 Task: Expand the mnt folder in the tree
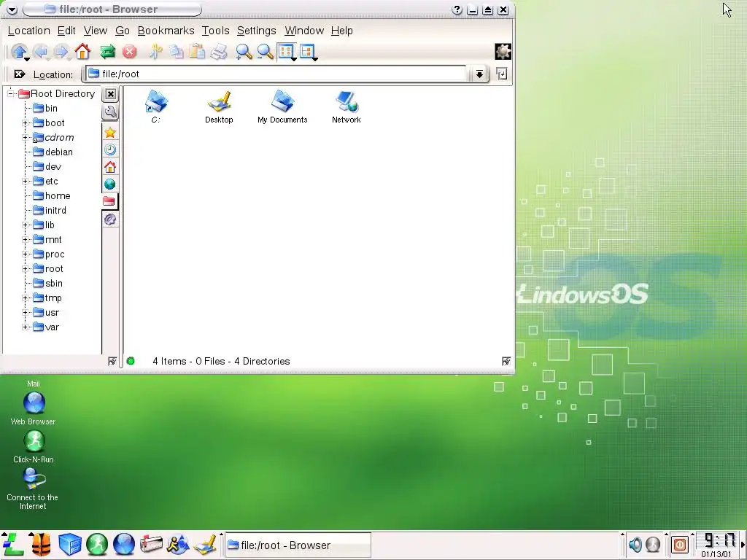26,239
